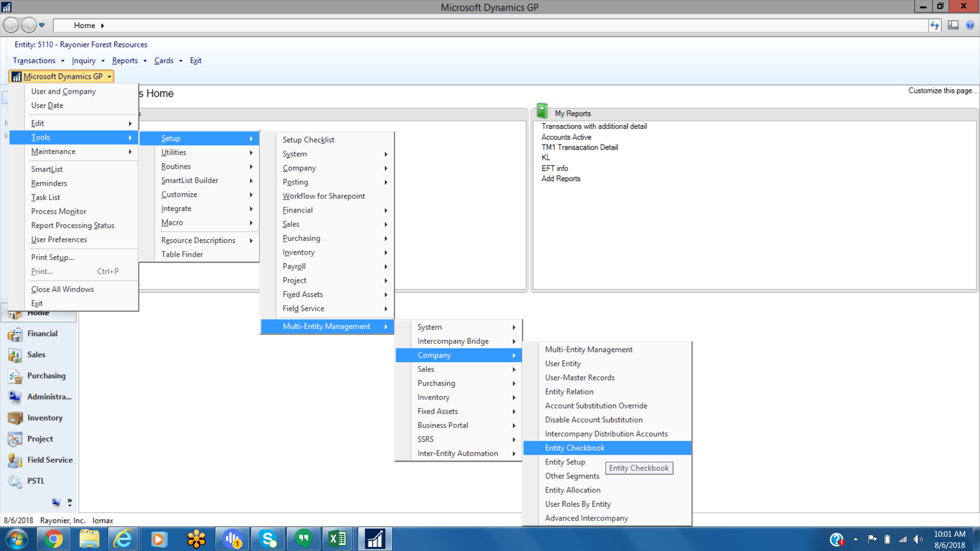Choose Intercompany Bridge submenu
Image resolution: width=980 pixels, height=551 pixels.
click(458, 341)
